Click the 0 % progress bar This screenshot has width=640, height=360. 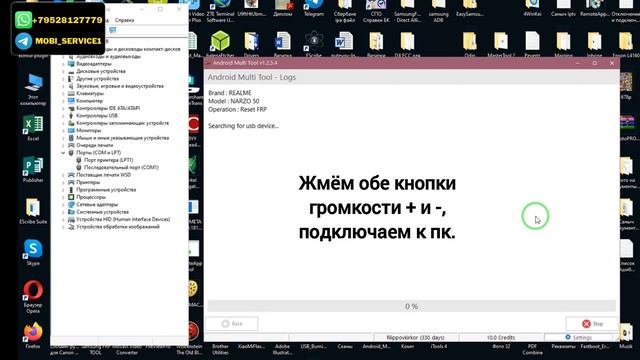tap(411, 306)
